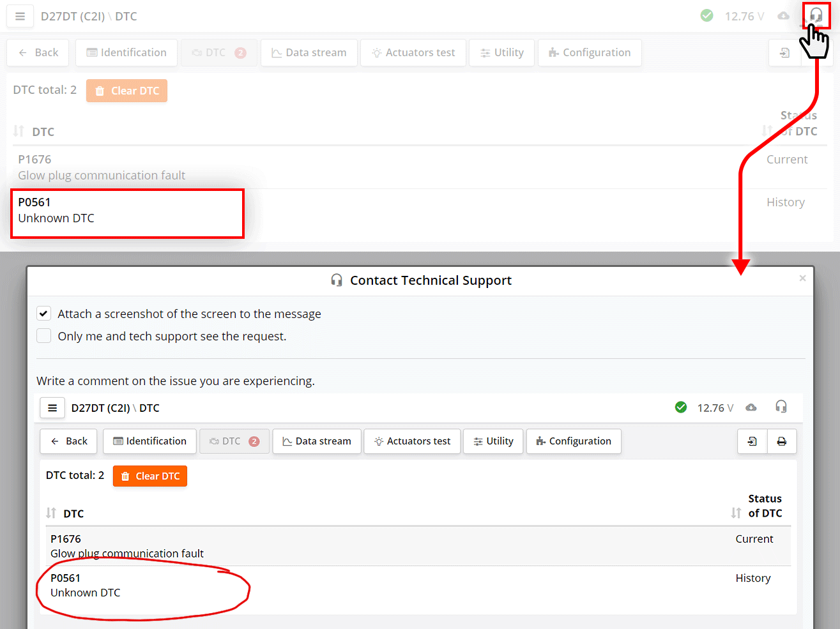Switch to Actuators test tab in the preview
The height and width of the screenshot is (629, 840).
coord(412,441)
